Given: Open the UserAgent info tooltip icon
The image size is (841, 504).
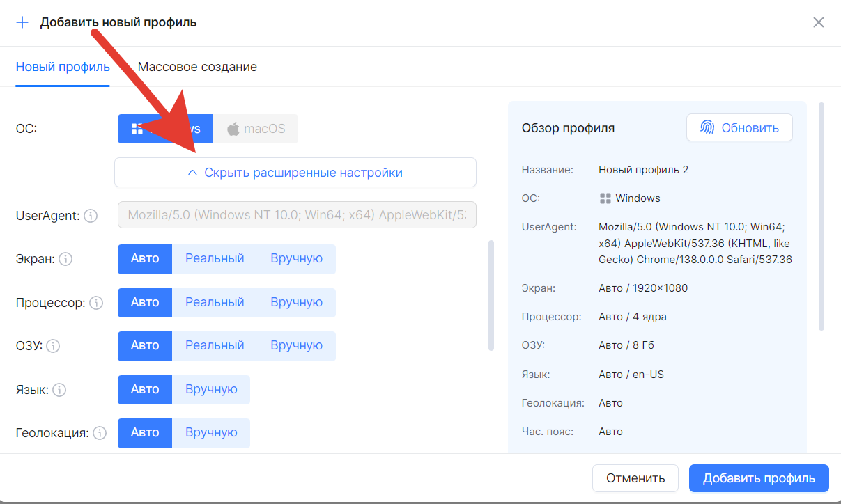Looking at the screenshot, I should coord(91,216).
